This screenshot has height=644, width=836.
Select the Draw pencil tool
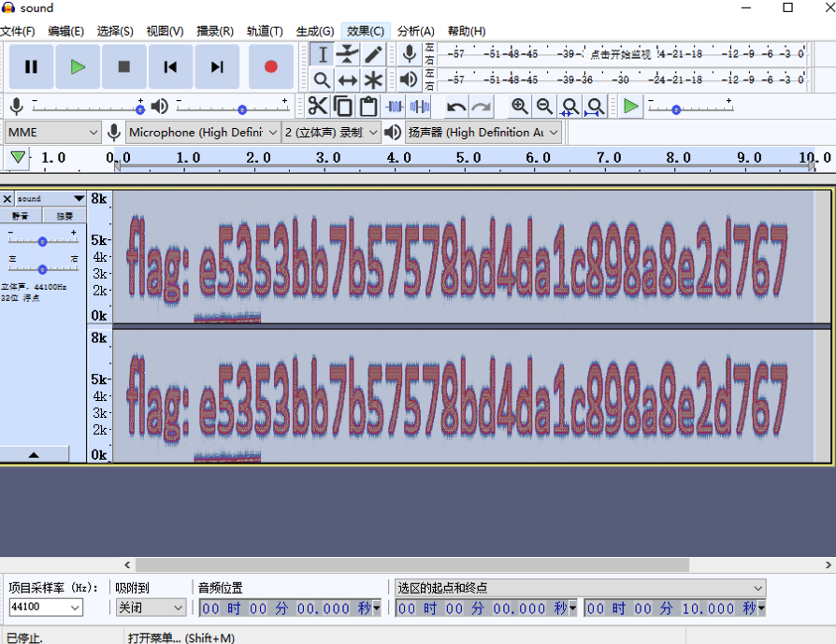[x=373, y=54]
